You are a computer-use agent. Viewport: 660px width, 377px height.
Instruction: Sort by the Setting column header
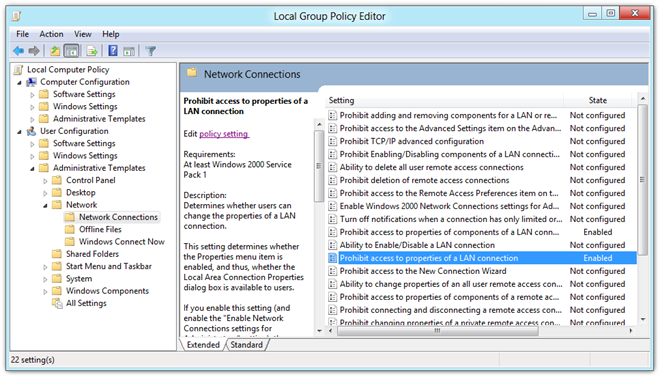(445, 100)
